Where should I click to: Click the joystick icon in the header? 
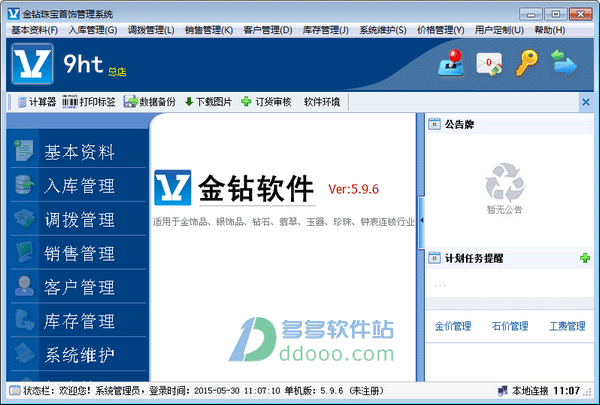point(451,63)
